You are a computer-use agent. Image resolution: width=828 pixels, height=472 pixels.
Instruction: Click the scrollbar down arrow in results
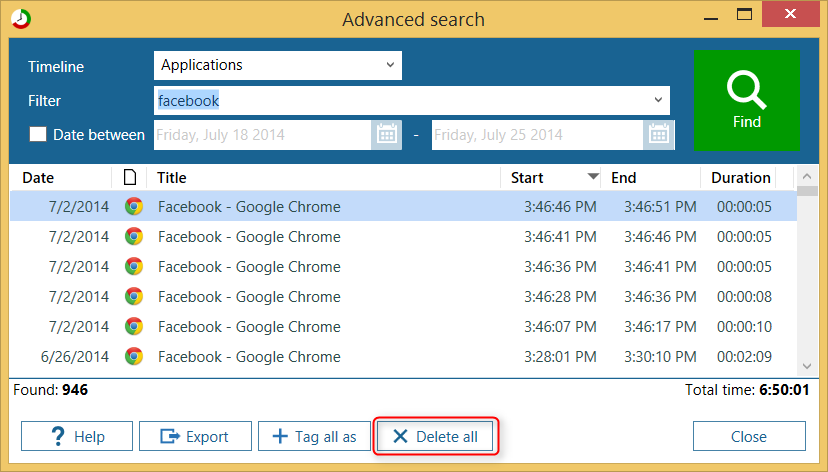(x=808, y=366)
